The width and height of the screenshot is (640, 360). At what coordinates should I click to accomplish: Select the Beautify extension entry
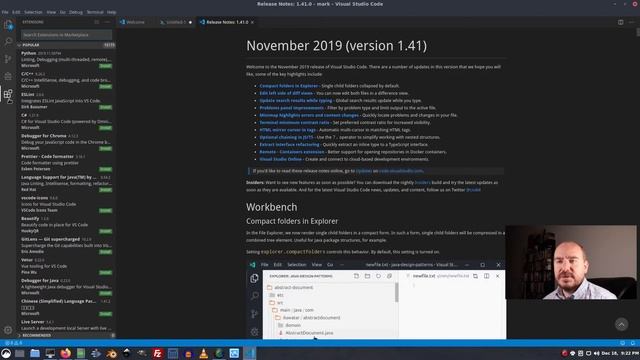(x=67, y=225)
